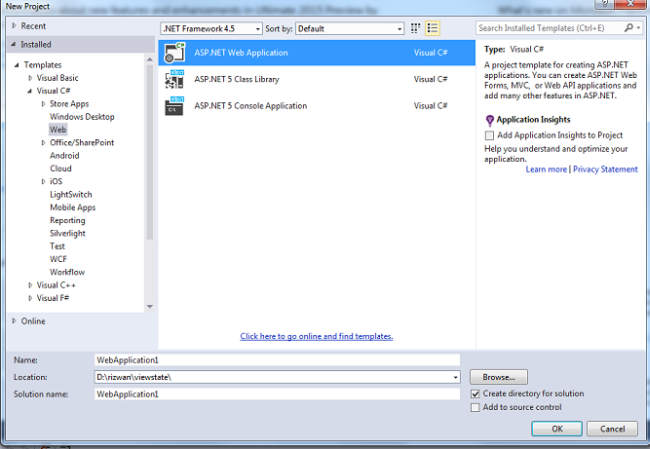
Task: Expand the Office/SharePoint node
Action: pyautogui.click(x=43, y=143)
